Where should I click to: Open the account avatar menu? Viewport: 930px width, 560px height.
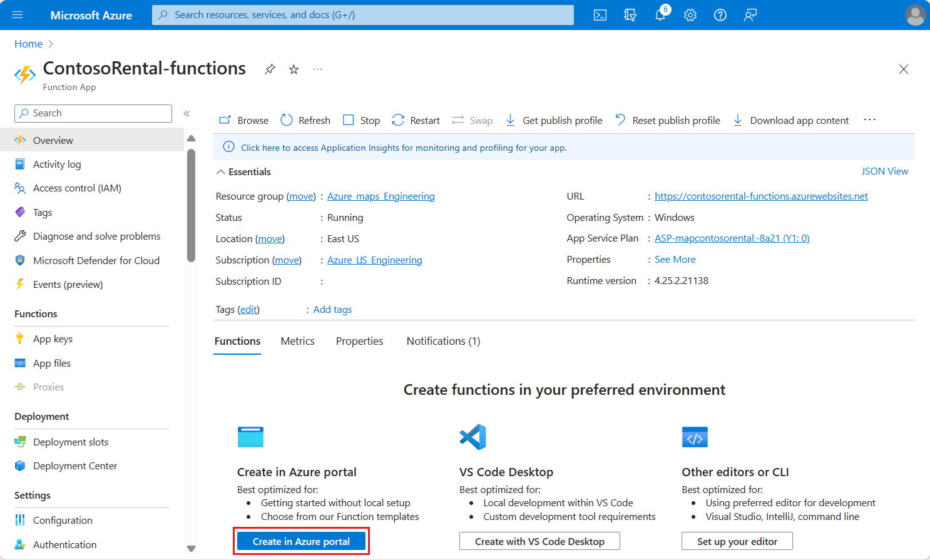[x=915, y=15]
